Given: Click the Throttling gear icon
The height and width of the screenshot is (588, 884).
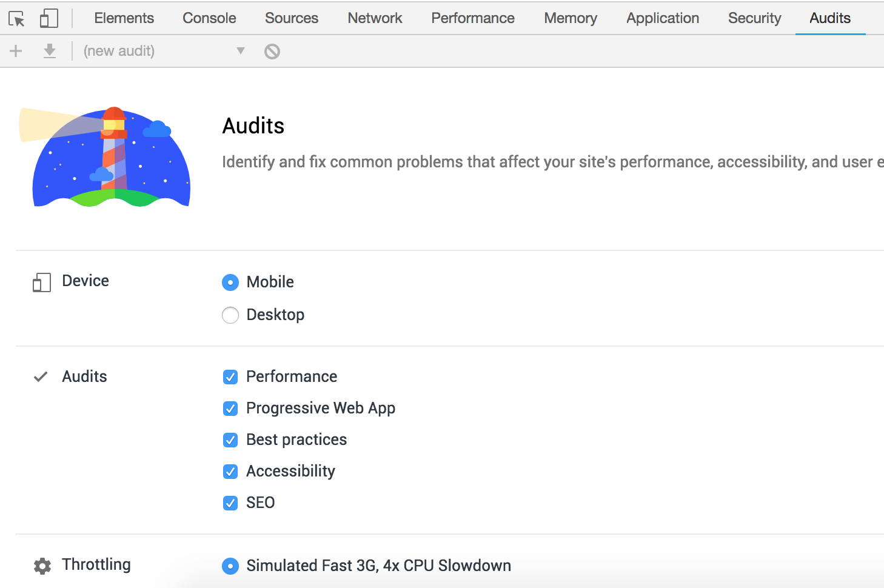Looking at the screenshot, I should click(x=42, y=566).
